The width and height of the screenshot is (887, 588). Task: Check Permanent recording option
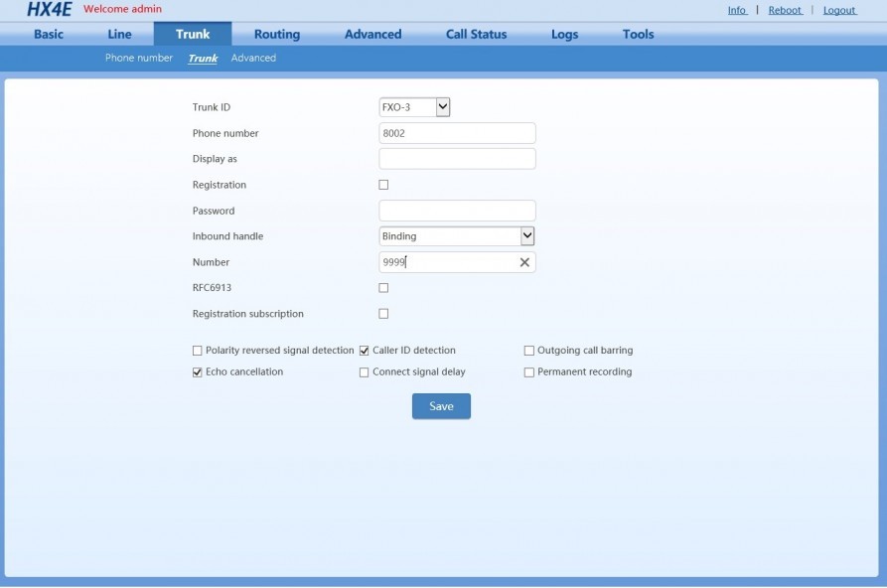tap(528, 372)
